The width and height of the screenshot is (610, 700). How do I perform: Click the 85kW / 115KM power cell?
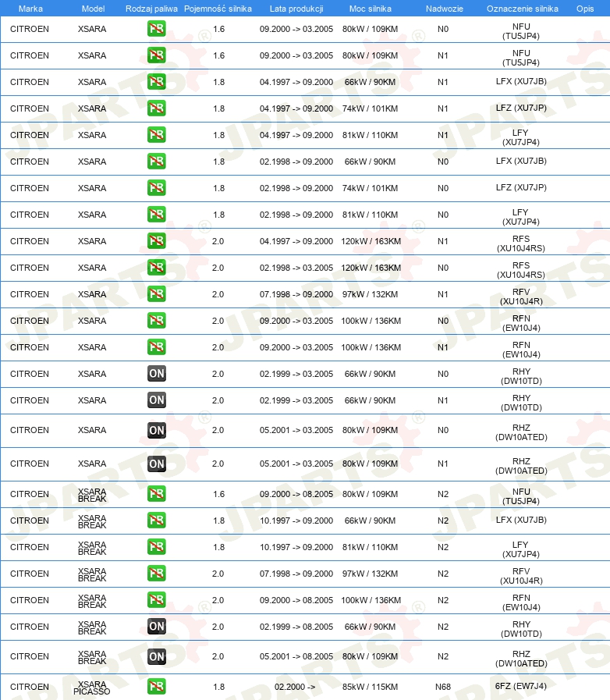(370, 687)
